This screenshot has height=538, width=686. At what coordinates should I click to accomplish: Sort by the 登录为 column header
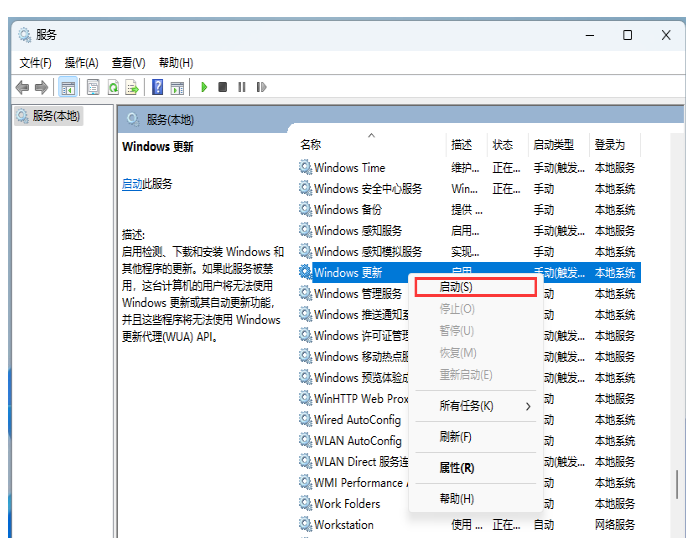615,144
